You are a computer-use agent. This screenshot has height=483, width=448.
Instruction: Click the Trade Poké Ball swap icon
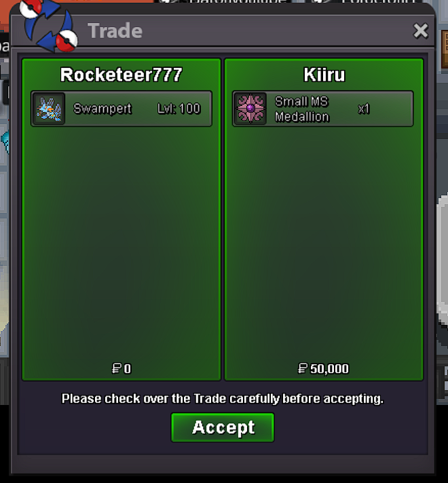tap(48, 25)
